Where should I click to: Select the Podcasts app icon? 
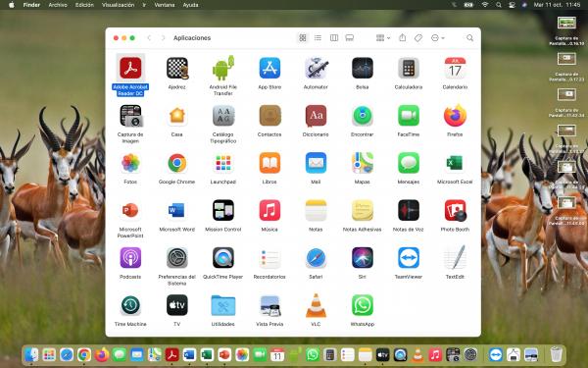pyautogui.click(x=130, y=258)
